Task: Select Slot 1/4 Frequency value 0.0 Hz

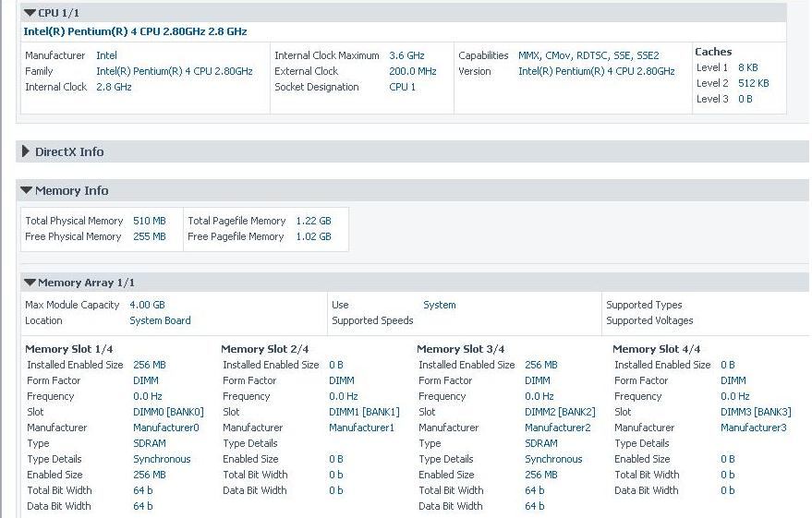Action: 148,396
